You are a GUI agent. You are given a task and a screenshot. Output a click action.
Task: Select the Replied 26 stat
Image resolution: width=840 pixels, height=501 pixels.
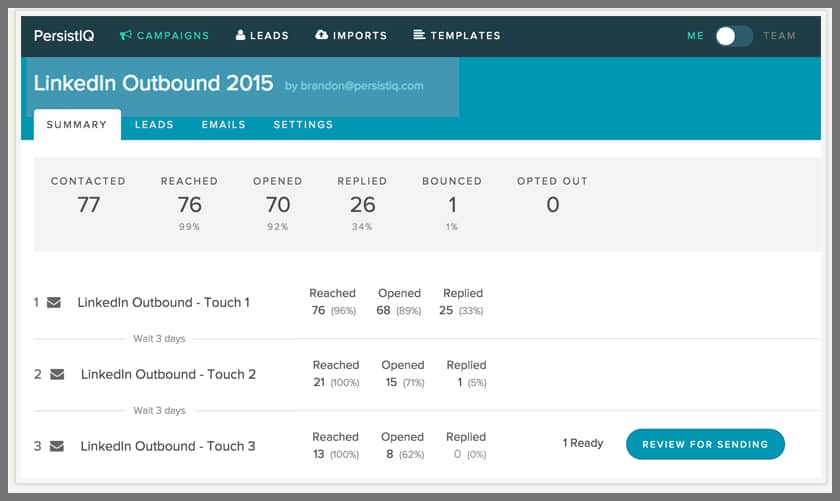tap(363, 204)
